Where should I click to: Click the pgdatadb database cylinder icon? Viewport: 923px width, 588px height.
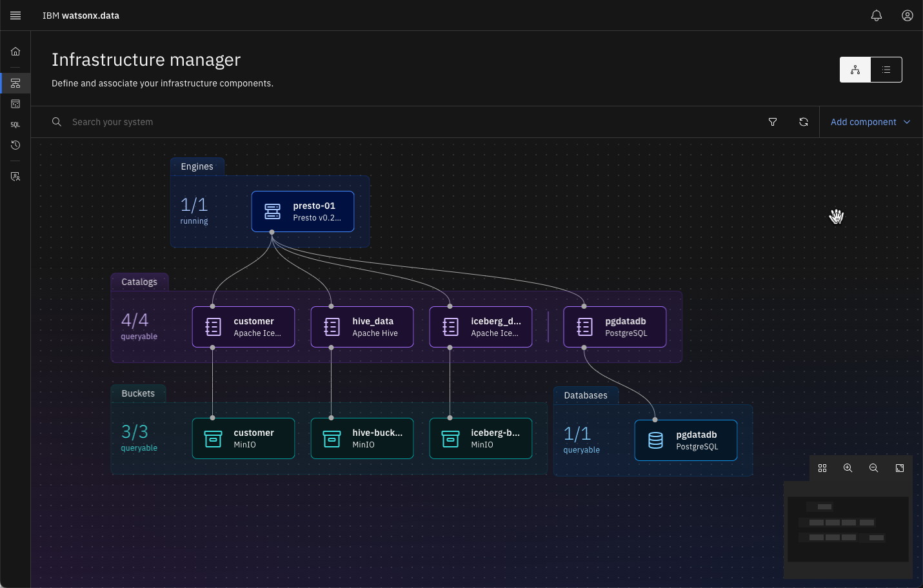coord(656,440)
